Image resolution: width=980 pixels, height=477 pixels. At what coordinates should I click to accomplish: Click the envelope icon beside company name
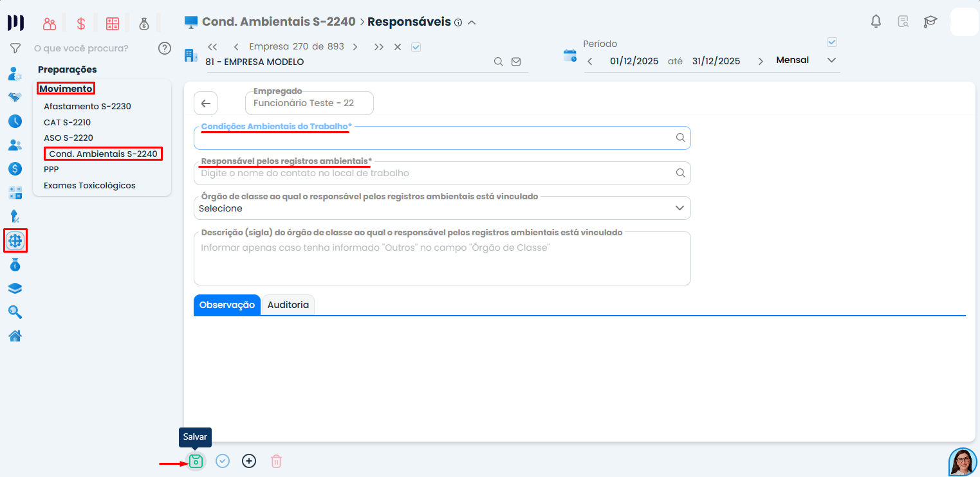tap(515, 62)
